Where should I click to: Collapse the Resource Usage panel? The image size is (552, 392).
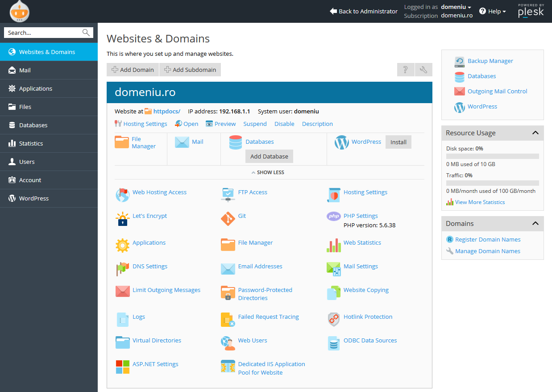(x=535, y=133)
